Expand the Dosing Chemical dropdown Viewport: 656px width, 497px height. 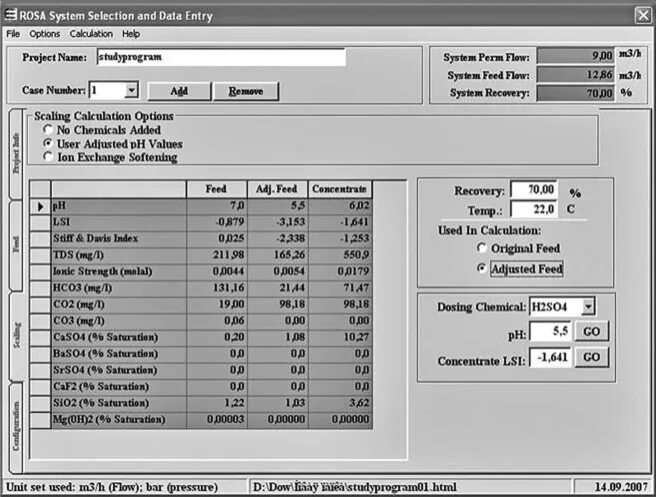point(588,307)
